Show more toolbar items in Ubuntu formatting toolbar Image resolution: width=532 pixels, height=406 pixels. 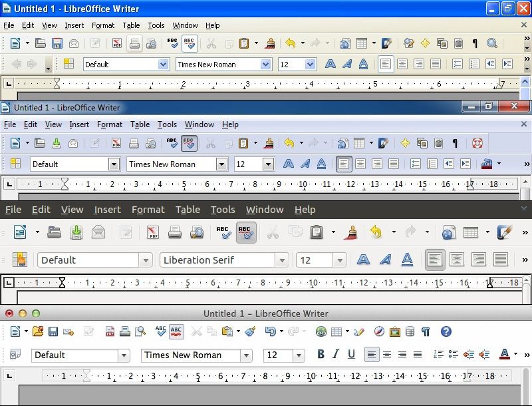pyautogui.click(x=525, y=260)
